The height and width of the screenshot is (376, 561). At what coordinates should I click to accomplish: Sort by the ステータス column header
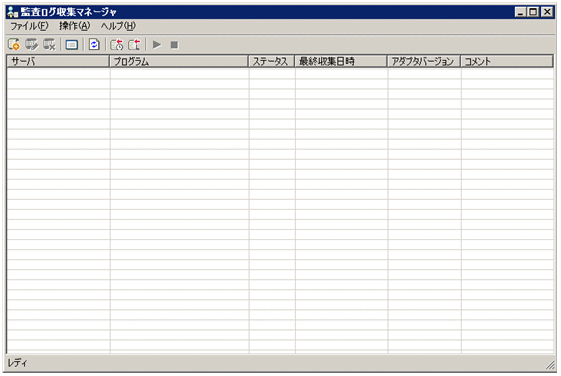click(272, 61)
